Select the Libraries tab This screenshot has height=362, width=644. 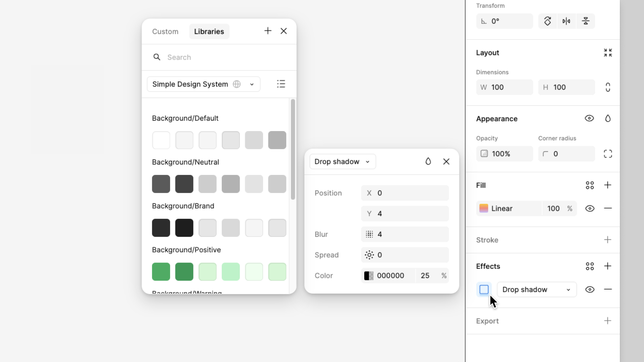(x=209, y=32)
